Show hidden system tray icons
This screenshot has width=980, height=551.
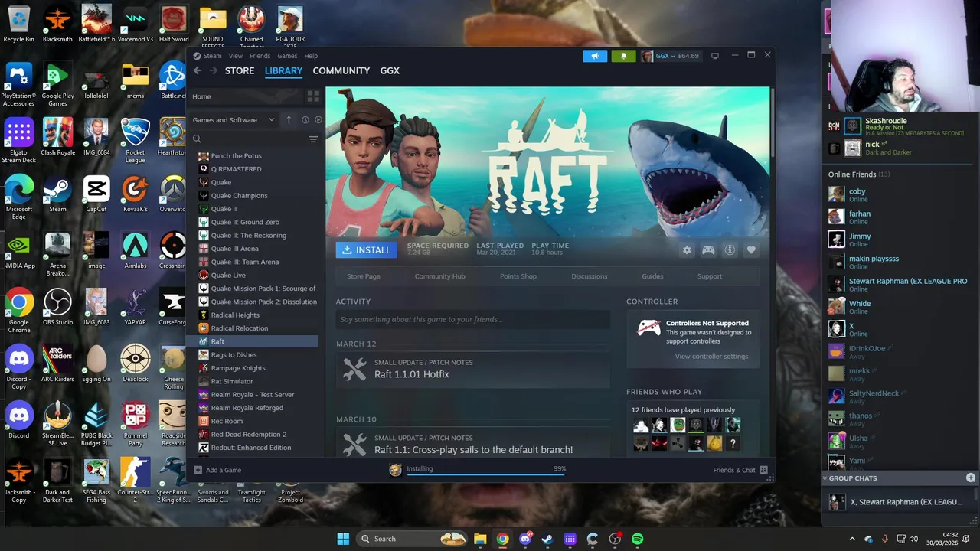click(x=852, y=539)
